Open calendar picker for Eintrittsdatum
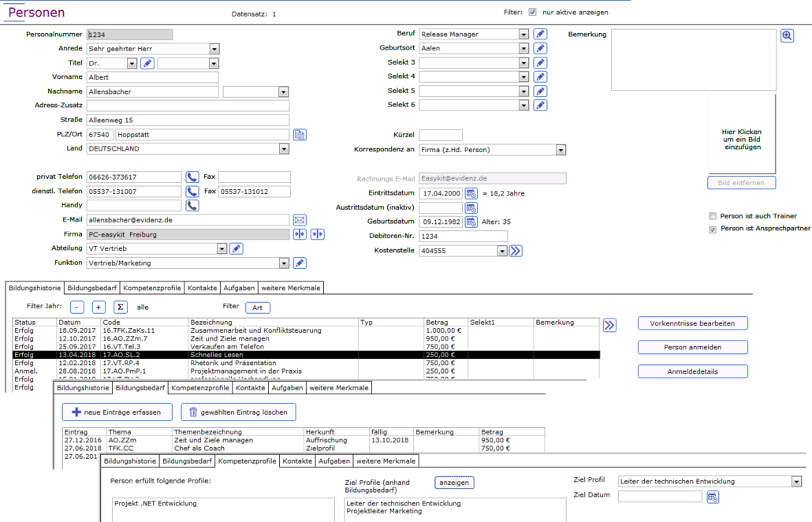The width and height of the screenshot is (812, 522). tap(471, 193)
